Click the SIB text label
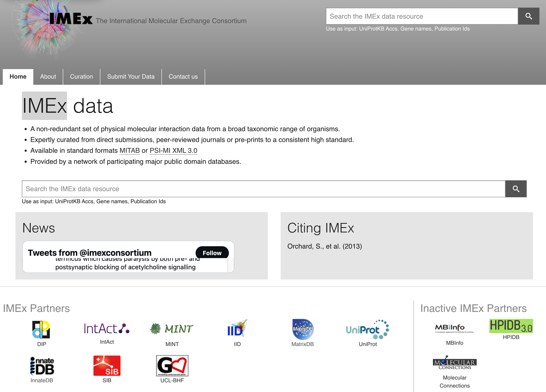The height and width of the screenshot is (392, 546). click(107, 381)
